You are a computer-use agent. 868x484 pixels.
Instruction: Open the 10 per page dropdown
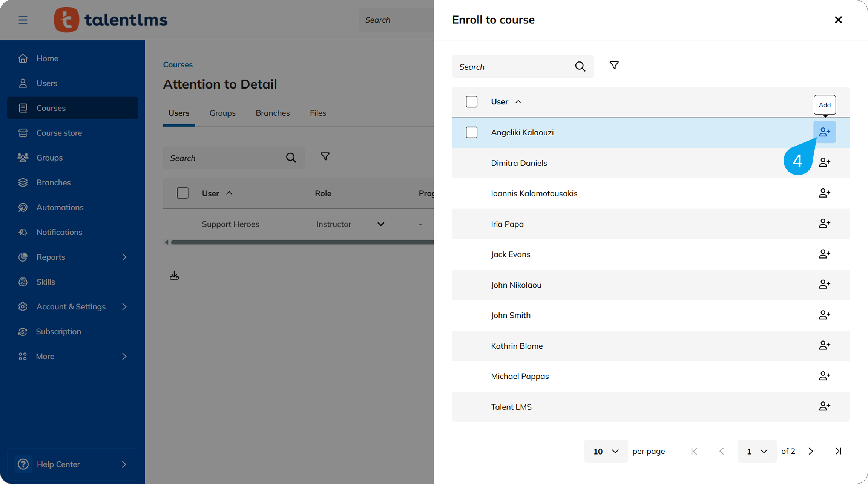606,451
